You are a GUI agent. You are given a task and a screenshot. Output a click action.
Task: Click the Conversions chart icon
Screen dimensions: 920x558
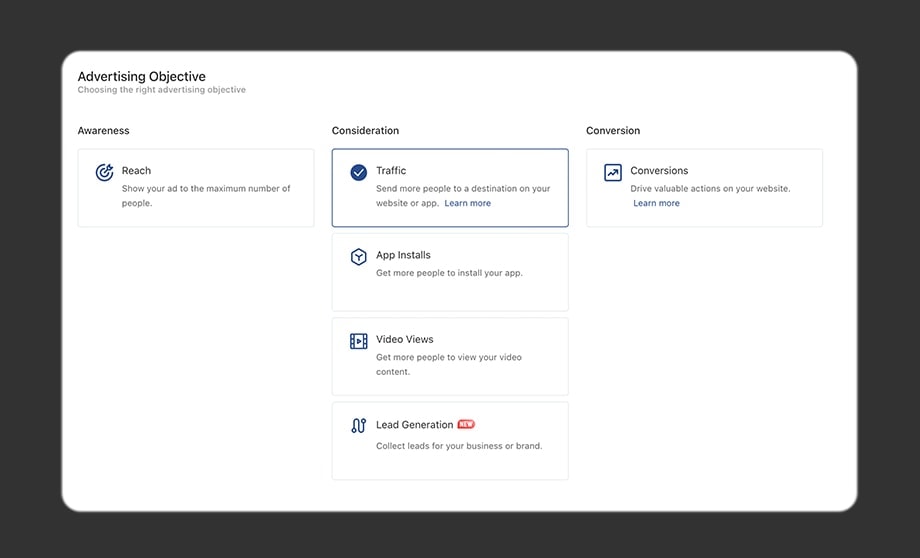[x=613, y=172]
